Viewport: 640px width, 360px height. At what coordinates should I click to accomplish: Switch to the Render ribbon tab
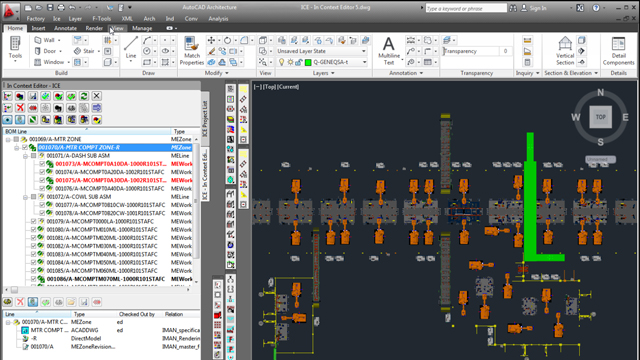coord(94,28)
